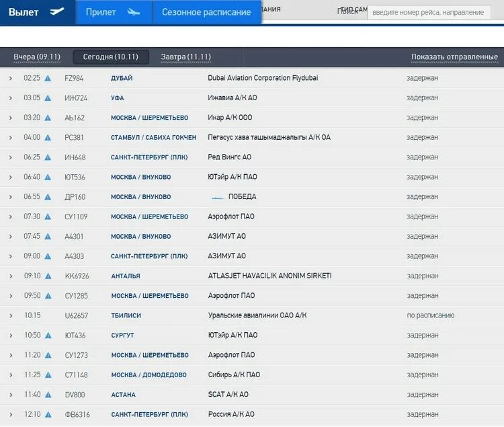Expand the ИН648 flight row chevron

pos(11,157)
